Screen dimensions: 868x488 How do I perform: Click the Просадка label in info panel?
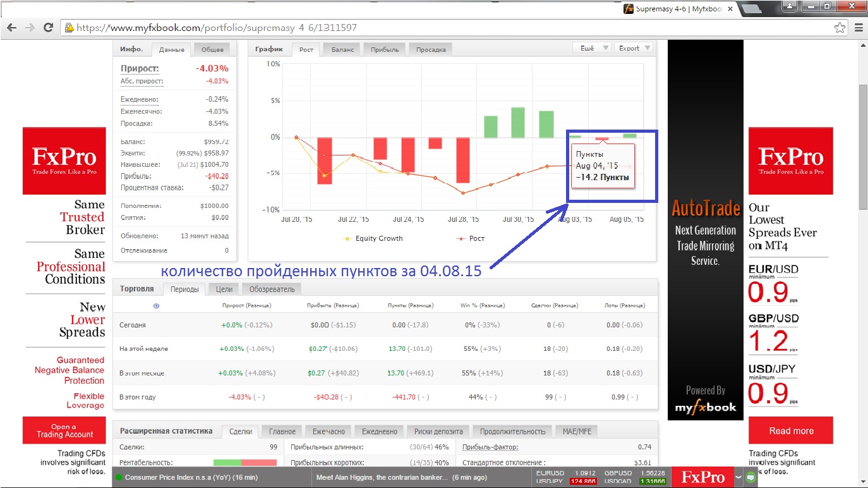(136, 123)
